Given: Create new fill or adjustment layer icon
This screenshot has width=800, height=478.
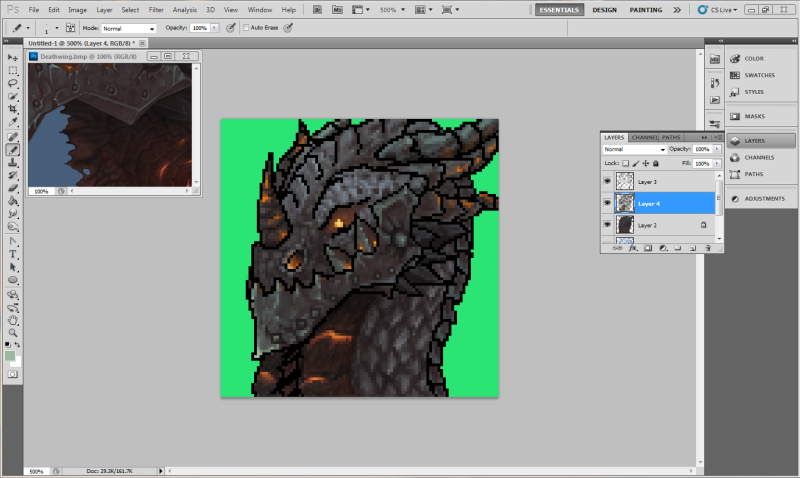Looking at the screenshot, I should [663, 248].
